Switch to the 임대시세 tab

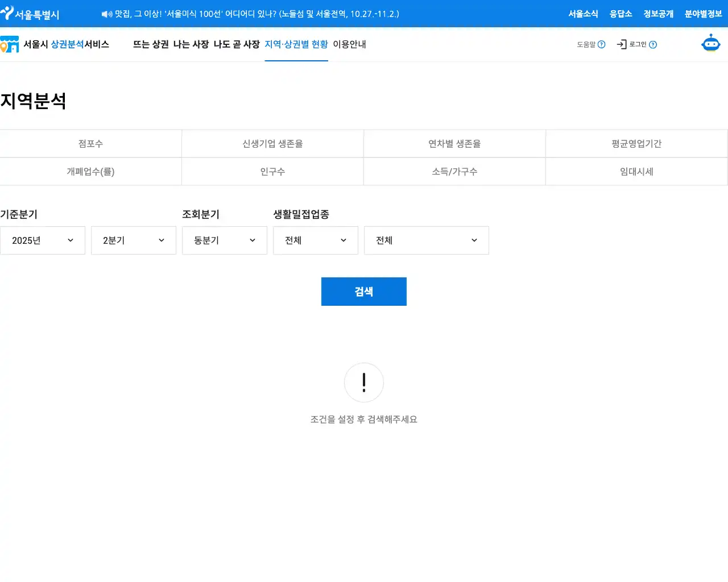click(x=636, y=172)
